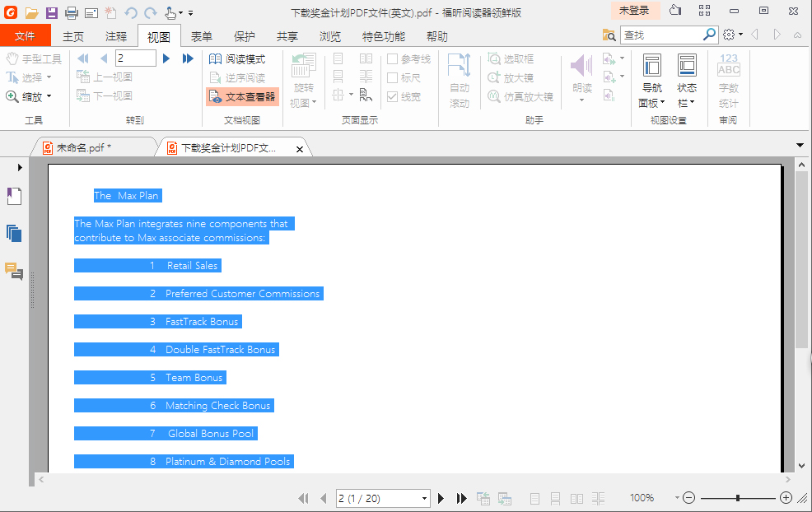The width and height of the screenshot is (812, 512).
Task: Show rulers by checking 标尺
Action: point(391,77)
